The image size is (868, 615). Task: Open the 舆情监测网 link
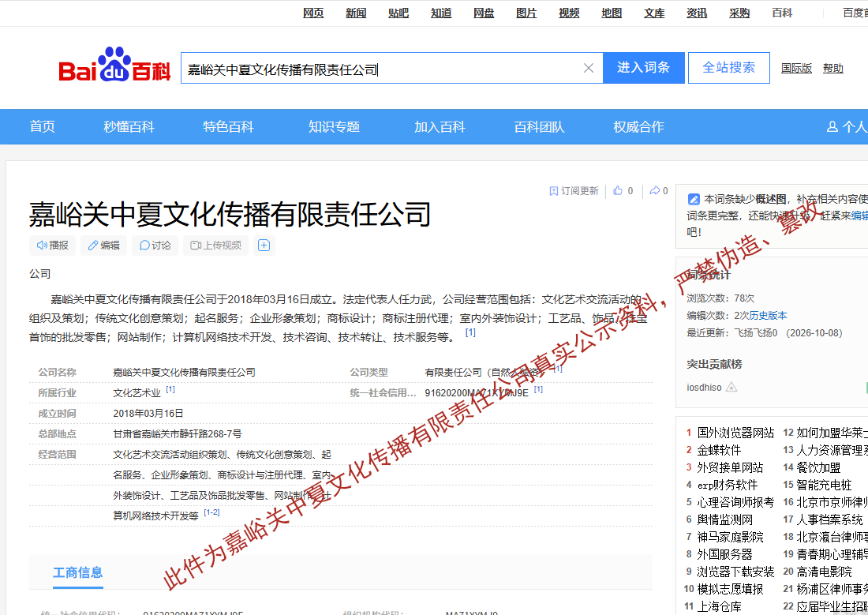pyautogui.click(x=724, y=519)
